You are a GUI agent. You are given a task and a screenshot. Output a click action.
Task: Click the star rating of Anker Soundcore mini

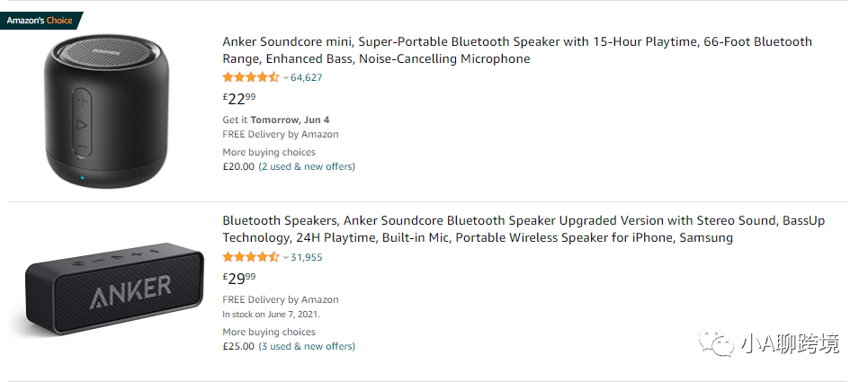click(x=251, y=77)
